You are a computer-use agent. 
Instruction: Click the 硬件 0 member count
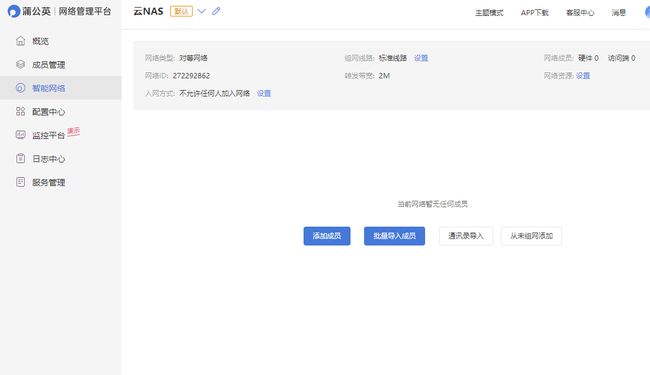(588, 58)
